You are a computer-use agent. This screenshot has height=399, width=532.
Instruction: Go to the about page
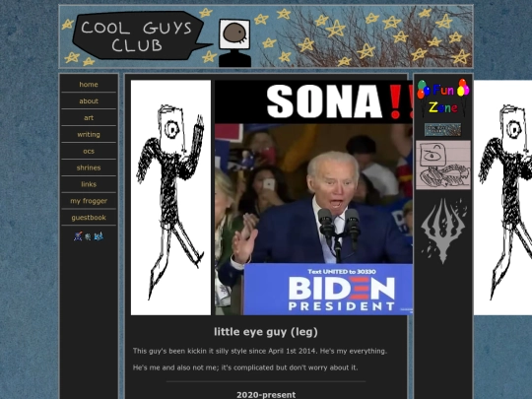pos(89,101)
